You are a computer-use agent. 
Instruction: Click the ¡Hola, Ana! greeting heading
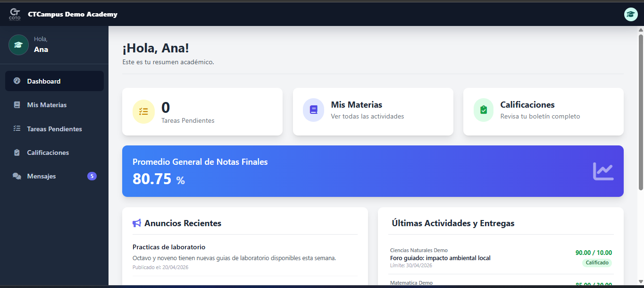156,48
